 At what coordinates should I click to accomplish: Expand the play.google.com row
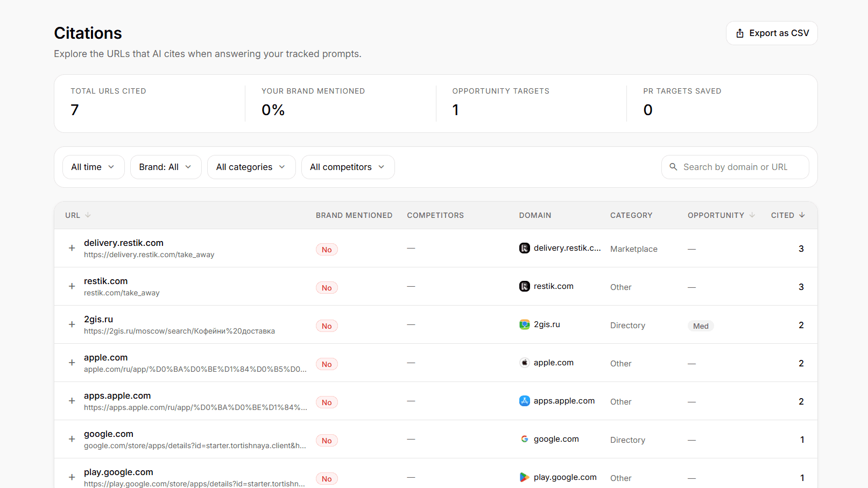click(x=72, y=477)
